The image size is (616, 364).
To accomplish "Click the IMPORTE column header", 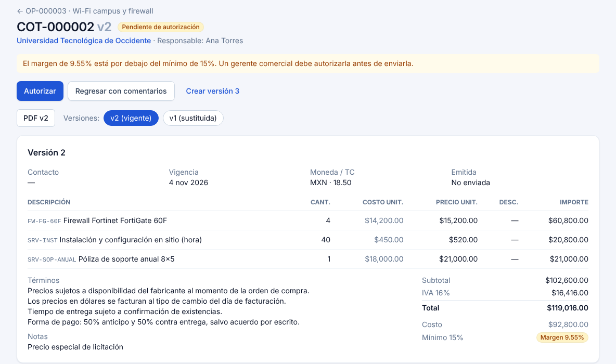I will (x=574, y=202).
